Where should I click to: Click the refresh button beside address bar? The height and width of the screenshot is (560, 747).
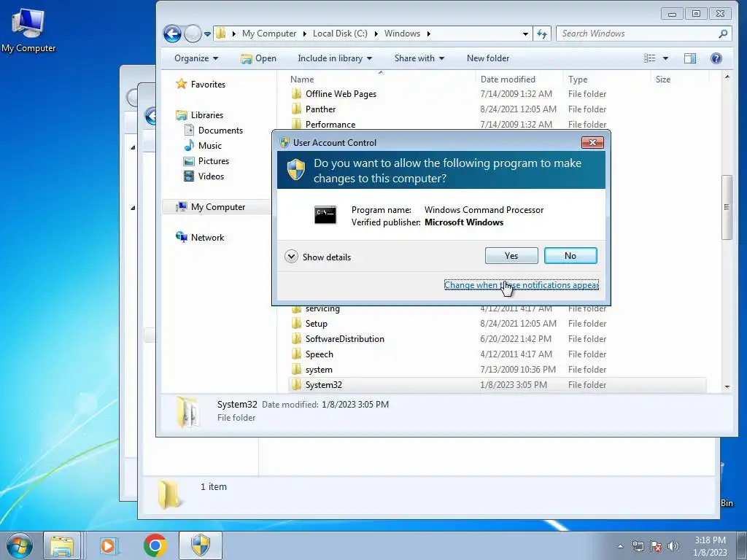click(542, 34)
